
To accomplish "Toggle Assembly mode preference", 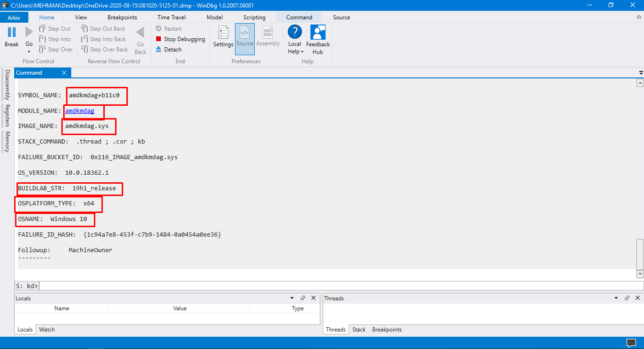I will pos(268,37).
